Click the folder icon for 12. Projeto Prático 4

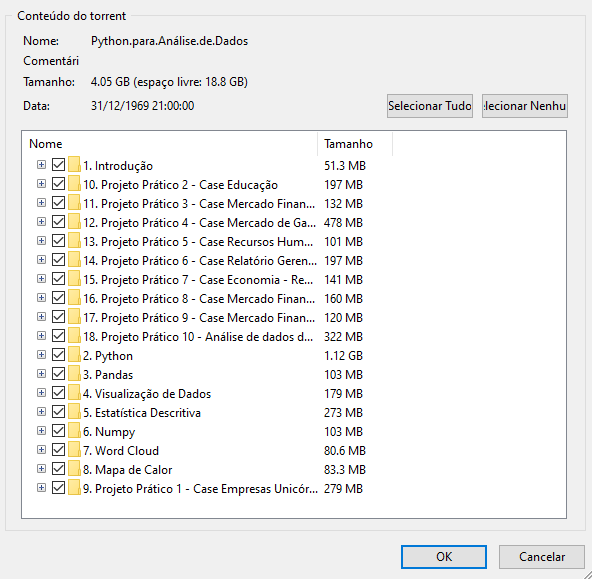point(74,222)
